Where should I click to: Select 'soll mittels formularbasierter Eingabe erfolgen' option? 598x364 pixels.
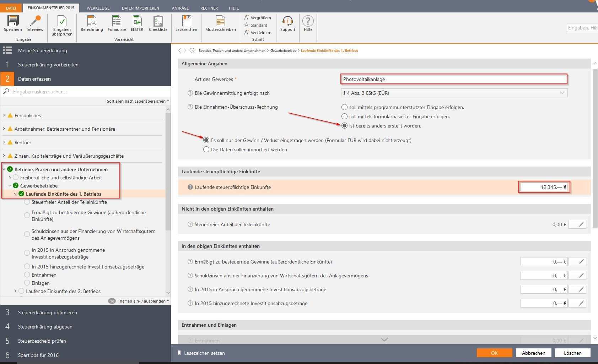[344, 116]
